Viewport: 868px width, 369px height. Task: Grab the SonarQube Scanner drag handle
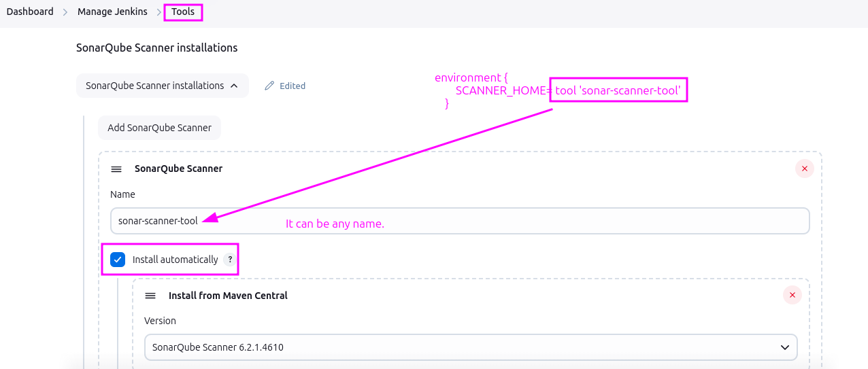[116, 169]
